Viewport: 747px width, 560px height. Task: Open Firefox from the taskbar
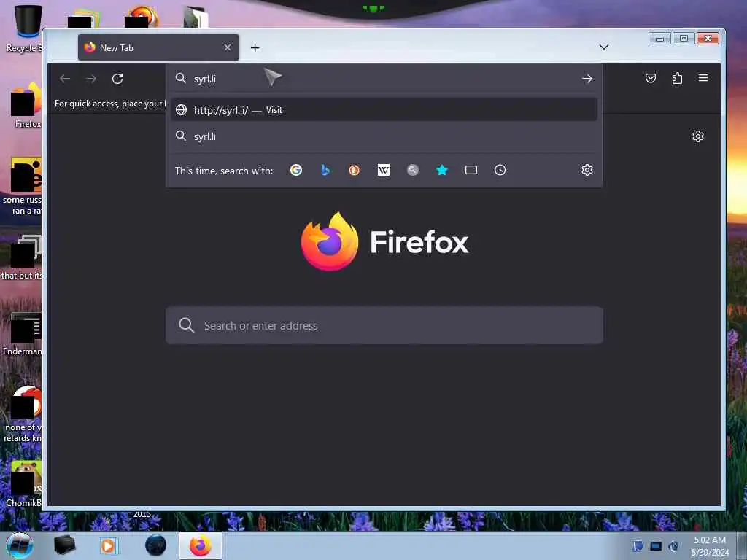(201, 545)
